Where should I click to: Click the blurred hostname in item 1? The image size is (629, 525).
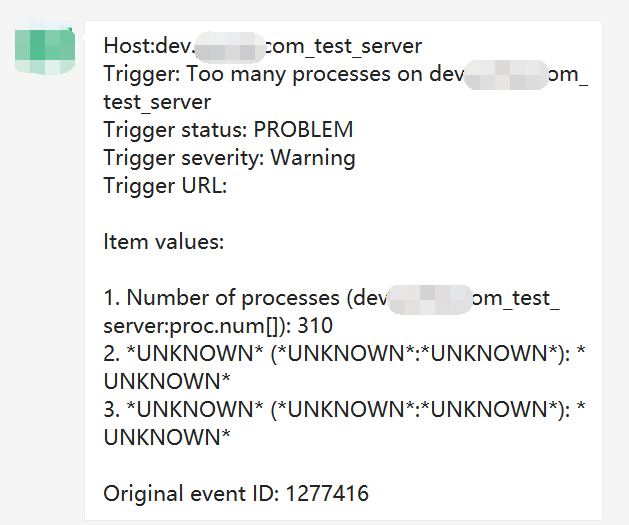(x=428, y=298)
